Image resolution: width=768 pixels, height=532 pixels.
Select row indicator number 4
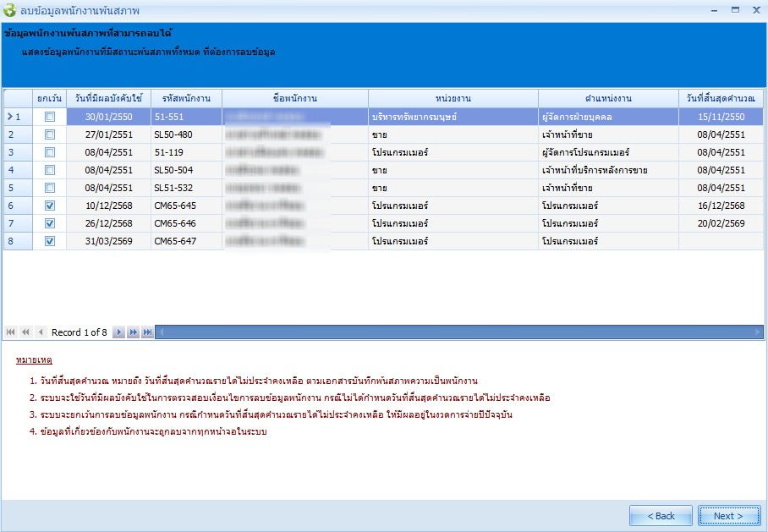(x=18, y=170)
